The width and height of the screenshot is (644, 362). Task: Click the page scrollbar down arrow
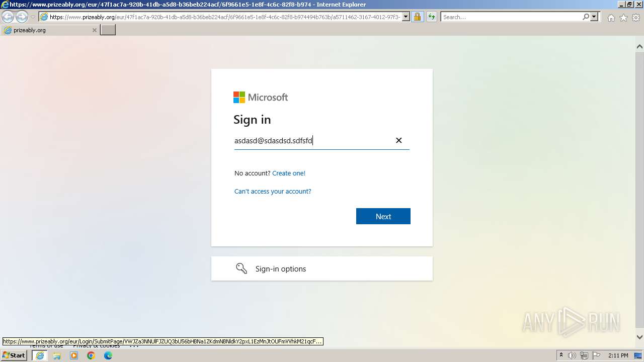tap(639, 337)
